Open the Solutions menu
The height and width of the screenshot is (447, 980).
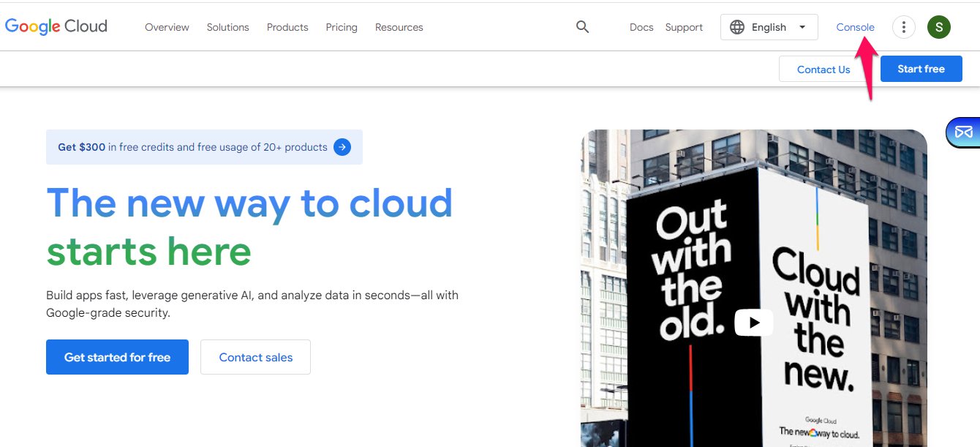point(227,27)
